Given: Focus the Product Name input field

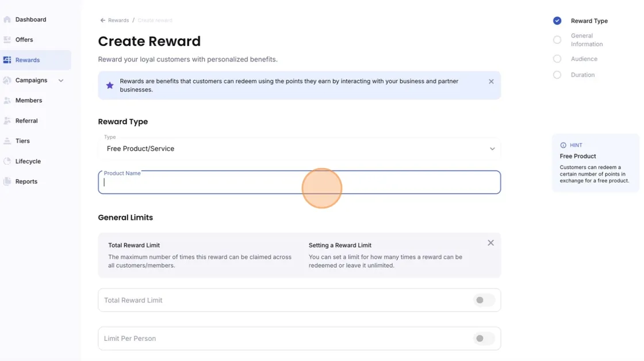Looking at the screenshot, I should tap(300, 182).
